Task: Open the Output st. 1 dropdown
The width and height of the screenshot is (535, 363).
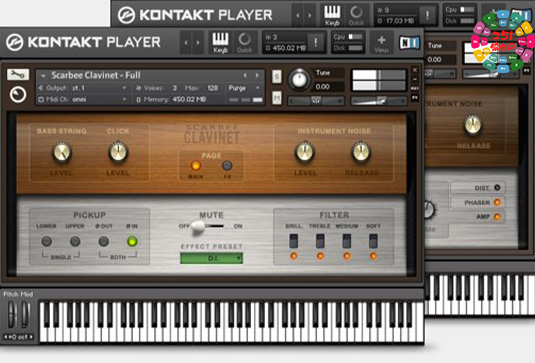Action: tap(83, 88)
